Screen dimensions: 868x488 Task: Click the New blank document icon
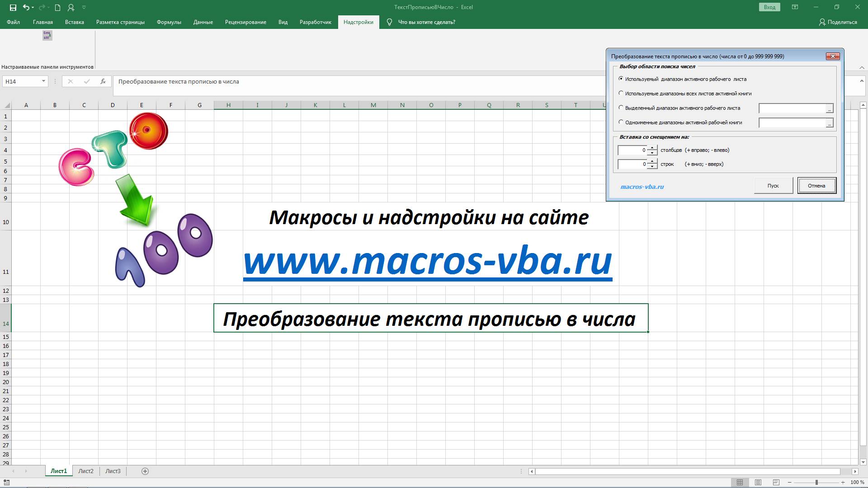57,7
